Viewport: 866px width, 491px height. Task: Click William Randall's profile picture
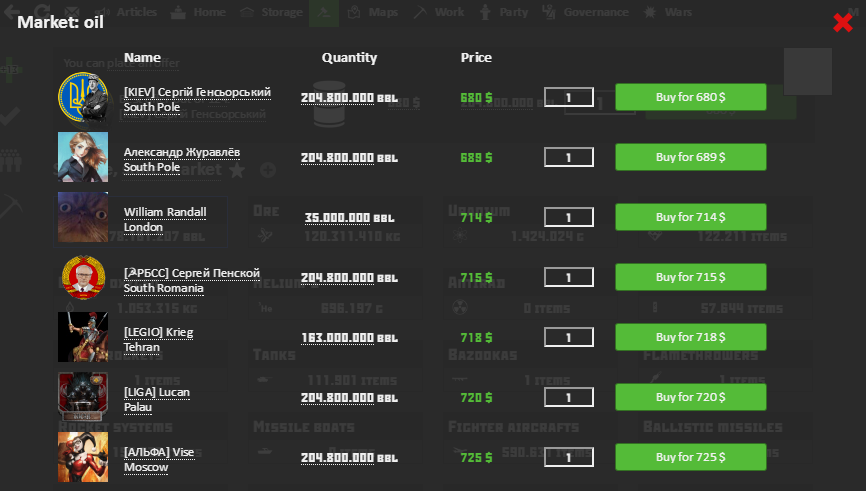83,218
